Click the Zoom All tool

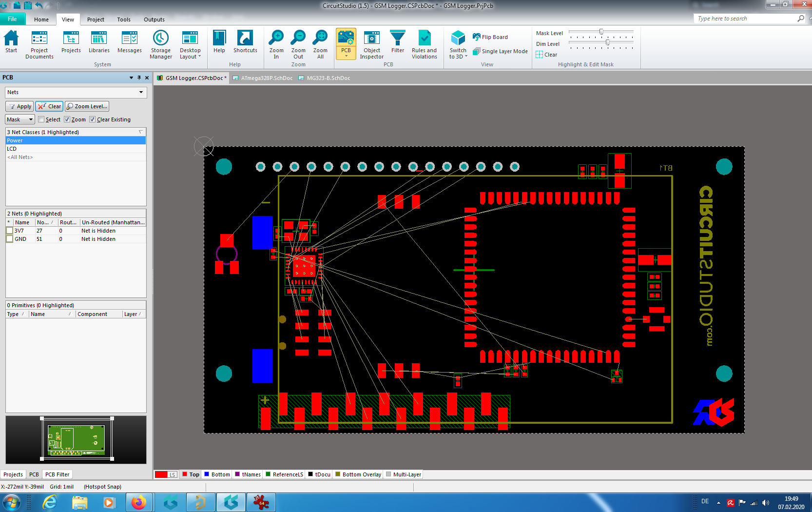pos(320,45)
